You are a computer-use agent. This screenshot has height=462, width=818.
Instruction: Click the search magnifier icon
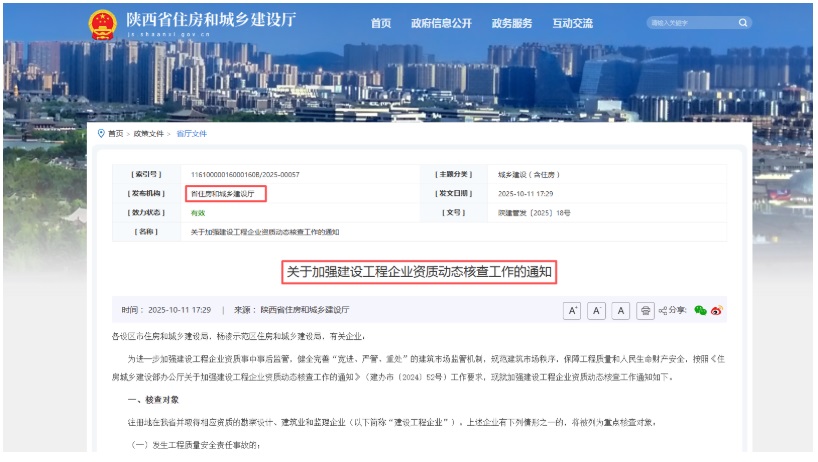(743, 22)
